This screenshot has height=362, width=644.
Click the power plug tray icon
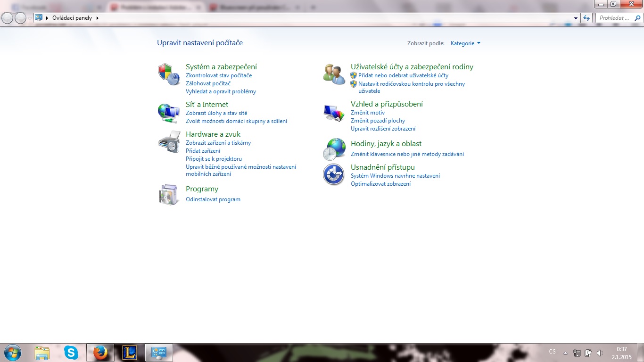pos(588,353)
